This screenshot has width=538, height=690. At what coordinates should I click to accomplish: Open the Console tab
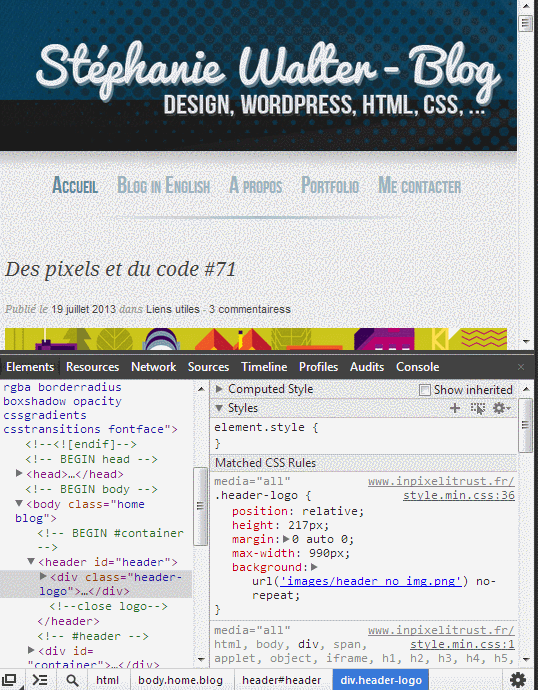(417, 367)
